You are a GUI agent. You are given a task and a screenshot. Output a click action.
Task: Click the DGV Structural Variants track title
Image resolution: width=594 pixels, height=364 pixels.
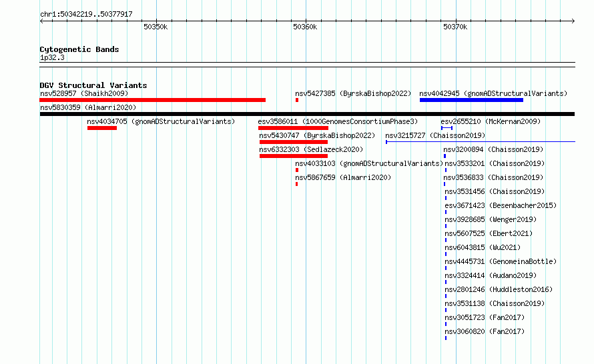tap(93, 85)
